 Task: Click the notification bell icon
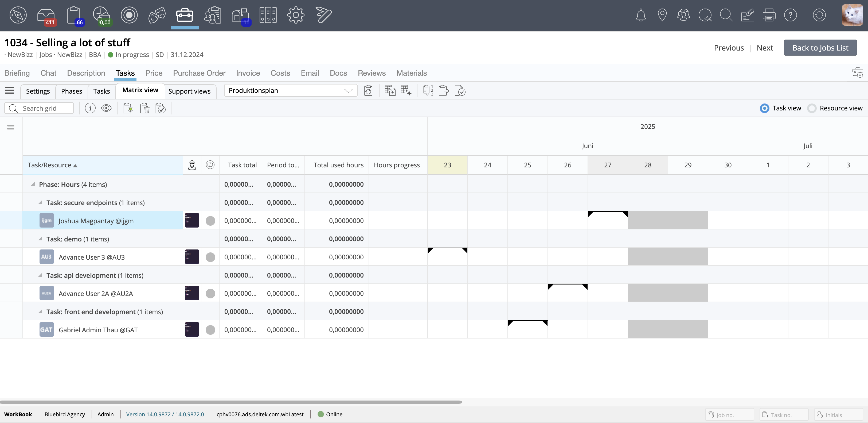click(640, 15)
